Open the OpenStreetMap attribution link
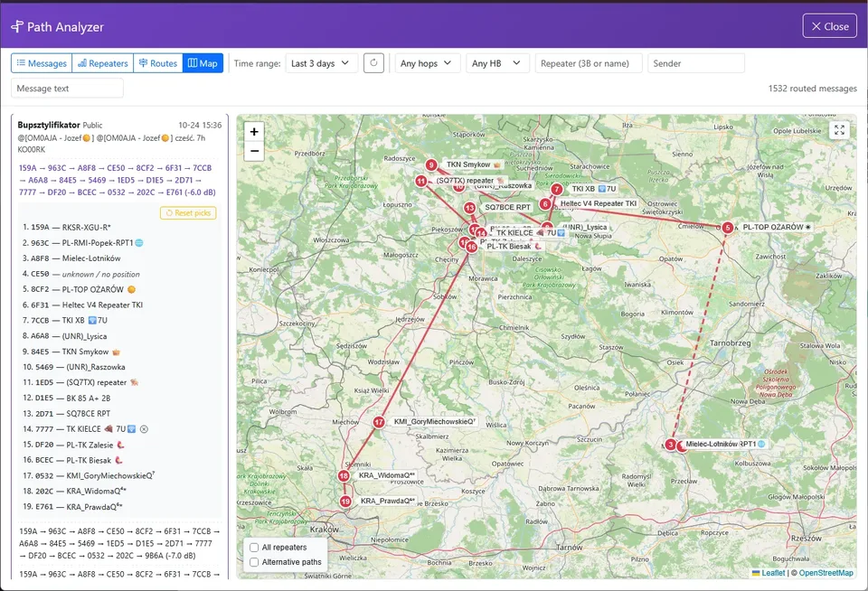The width and height of the screenshot is (868, 591). tap(826, 573)
